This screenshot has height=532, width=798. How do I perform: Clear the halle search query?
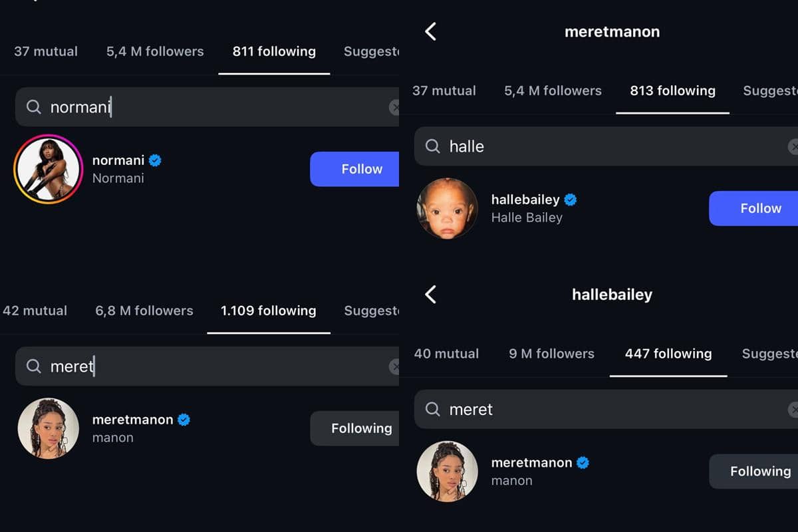(x=793, y=146)
